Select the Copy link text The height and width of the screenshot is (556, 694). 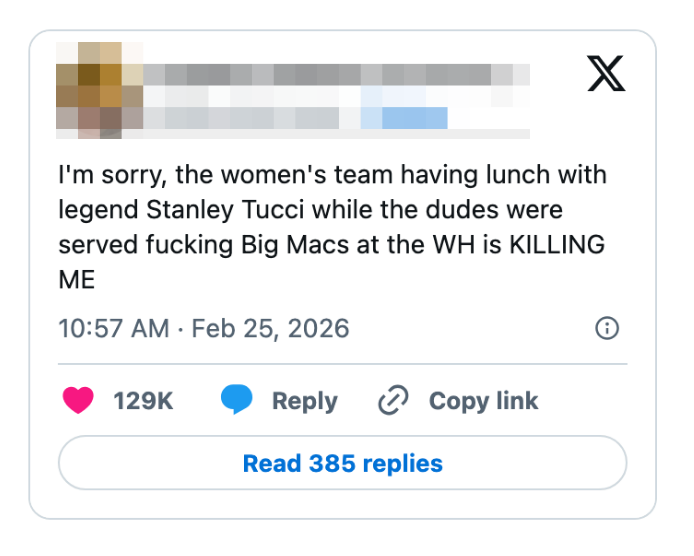483,401
